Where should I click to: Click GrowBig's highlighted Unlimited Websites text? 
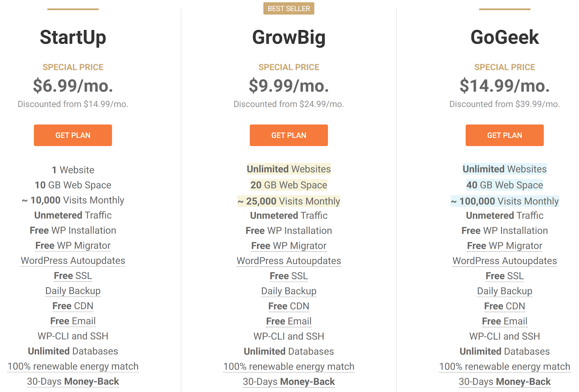pos(289,169)
